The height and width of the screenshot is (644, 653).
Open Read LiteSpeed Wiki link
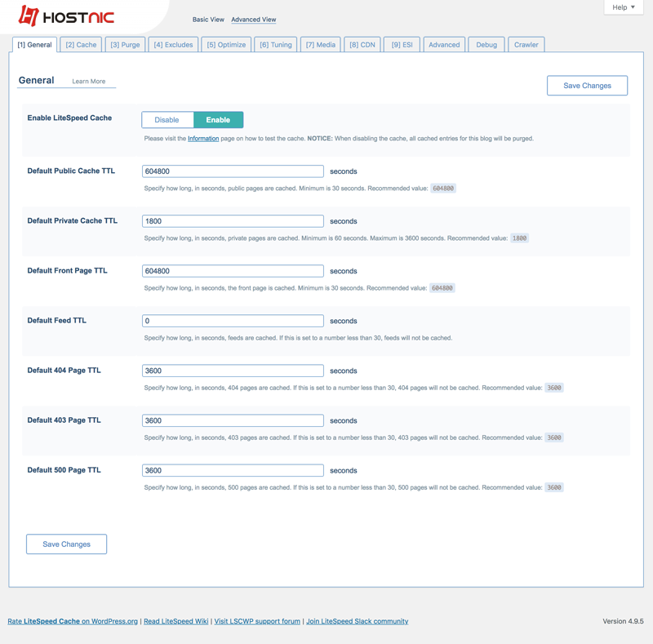(176, 621)
